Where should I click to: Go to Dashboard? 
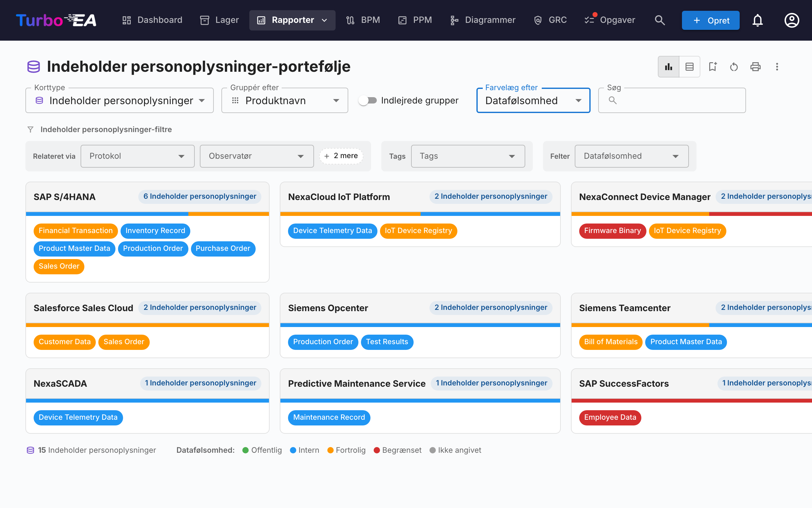152,20
